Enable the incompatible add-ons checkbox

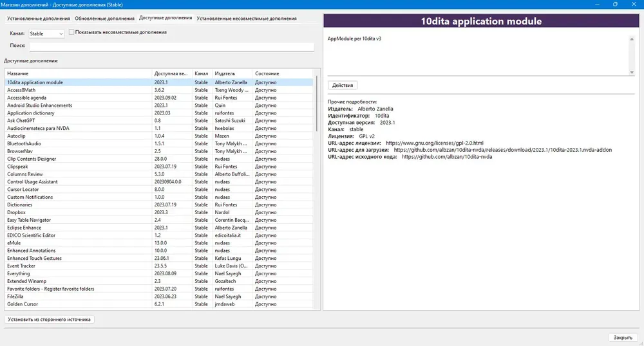[x=71, y=32]
